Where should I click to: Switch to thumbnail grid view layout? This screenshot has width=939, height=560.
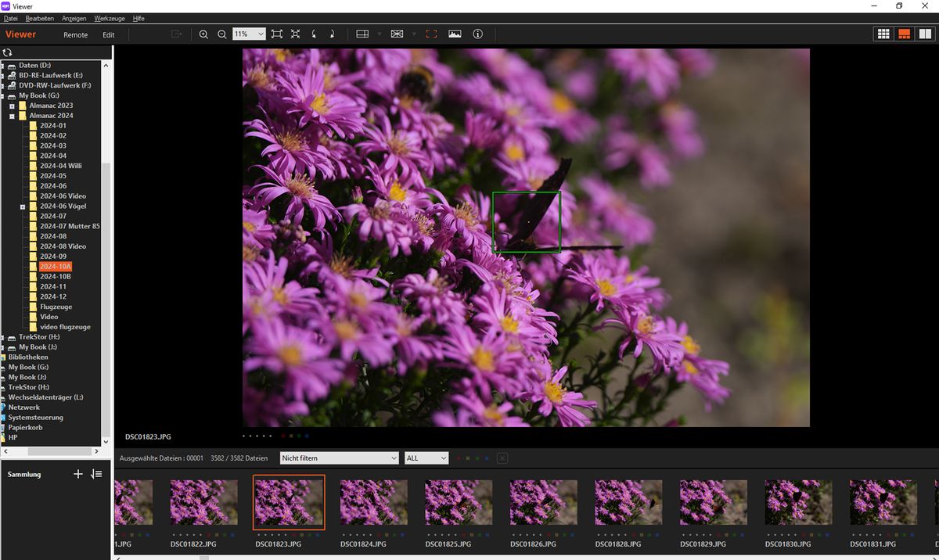pyautogui.click(x=883, y=34)
